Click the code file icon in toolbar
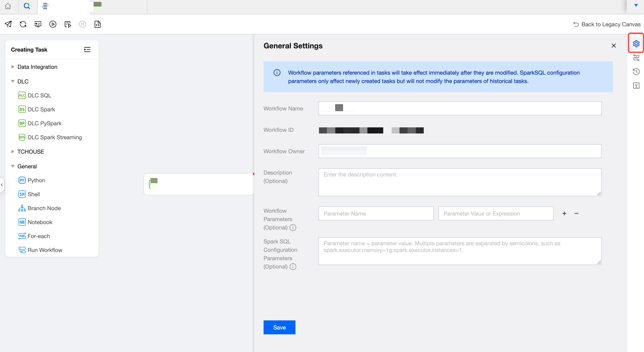The image size is (644, 352). [x=98, y=24]
